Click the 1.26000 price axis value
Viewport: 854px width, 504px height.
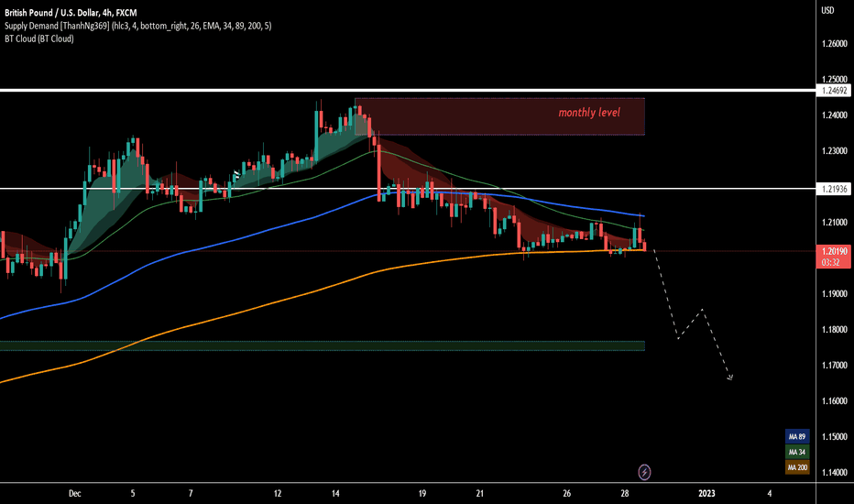835,44
